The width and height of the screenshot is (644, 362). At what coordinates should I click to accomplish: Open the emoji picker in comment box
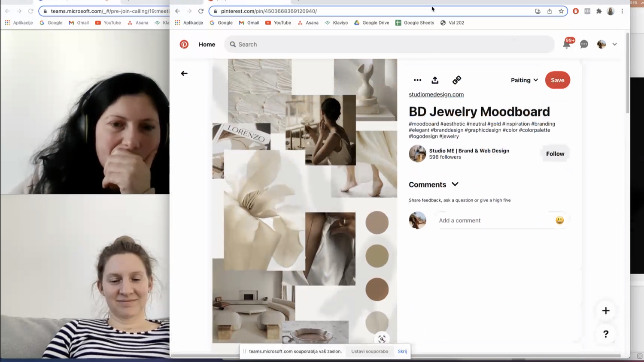pyautogui.click(x=559, y=220)
